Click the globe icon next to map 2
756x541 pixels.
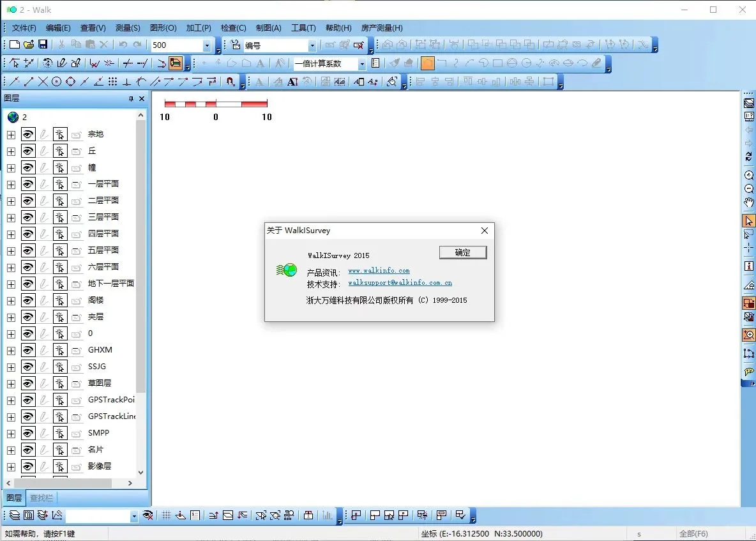coord(13,117)
